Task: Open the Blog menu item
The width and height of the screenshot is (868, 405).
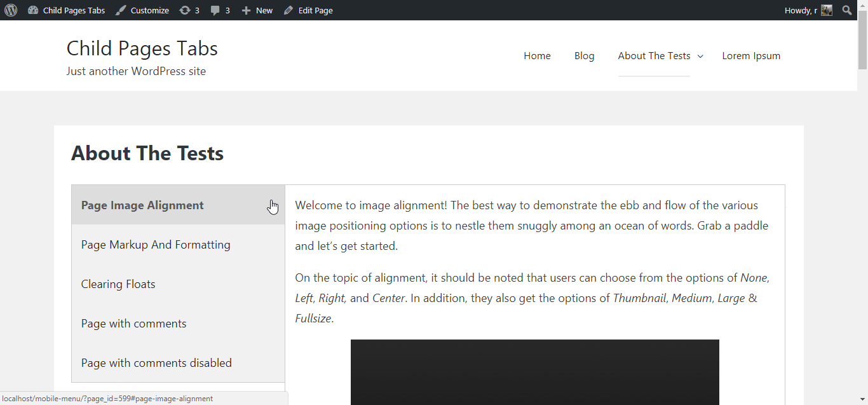Action: tap(584, 56)
